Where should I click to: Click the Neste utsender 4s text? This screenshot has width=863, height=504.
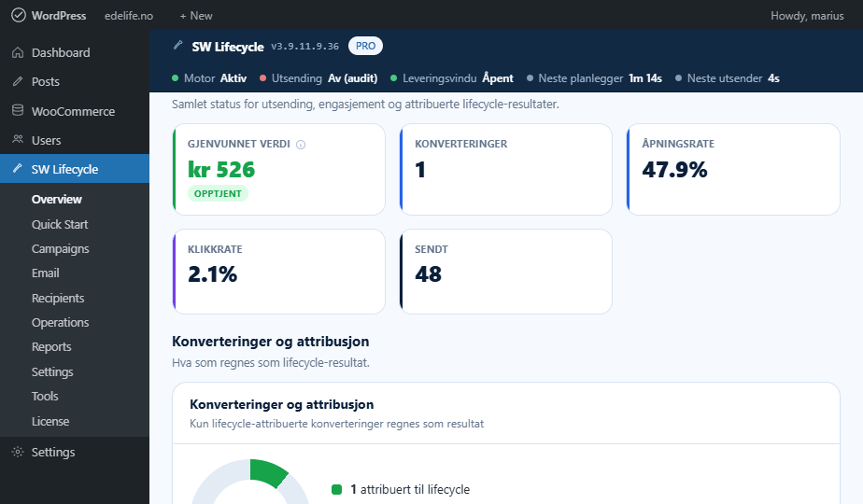(733, 78)
